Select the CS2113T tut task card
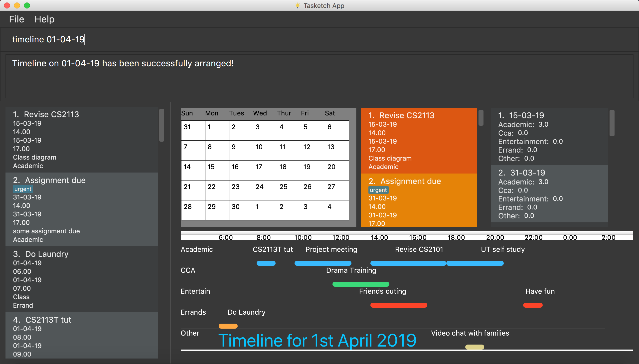 82,335
